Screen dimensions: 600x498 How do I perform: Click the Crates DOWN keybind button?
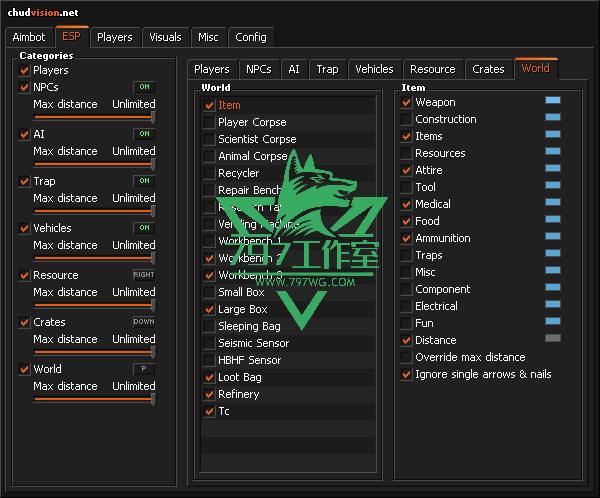(144, 322)
